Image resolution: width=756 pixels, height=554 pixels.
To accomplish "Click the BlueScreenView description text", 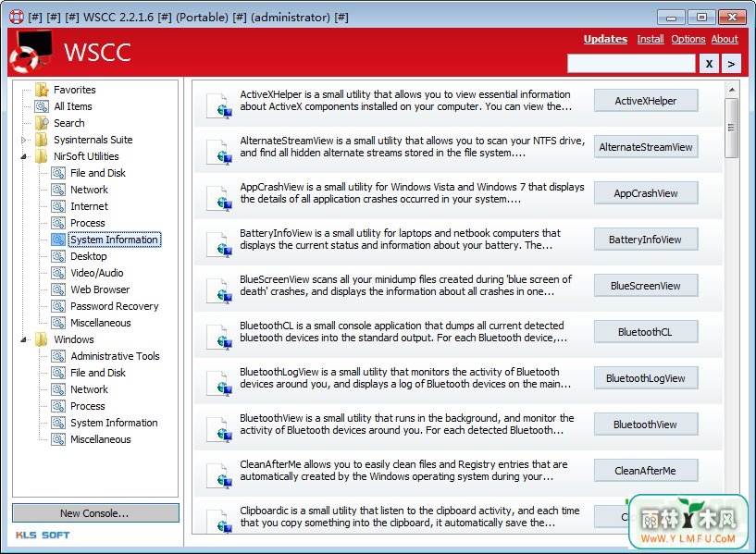I will click(x=405, y=285).
